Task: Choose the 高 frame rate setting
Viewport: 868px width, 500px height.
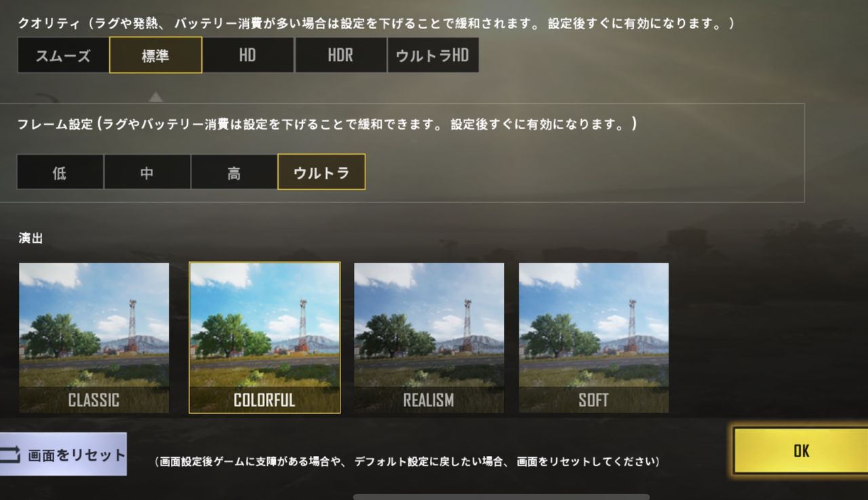Action: click(x=234, y=172)
